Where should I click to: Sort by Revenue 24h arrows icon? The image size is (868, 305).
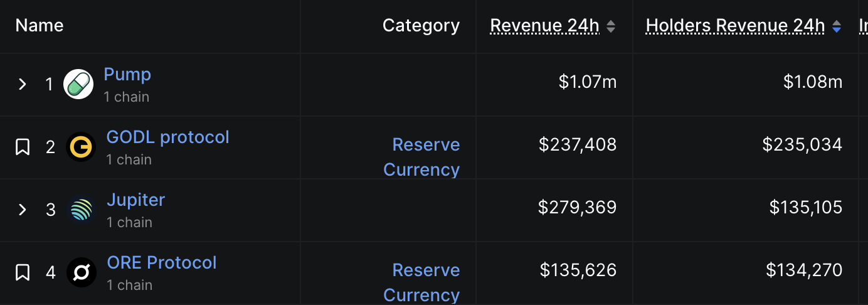tap(611, 26)
